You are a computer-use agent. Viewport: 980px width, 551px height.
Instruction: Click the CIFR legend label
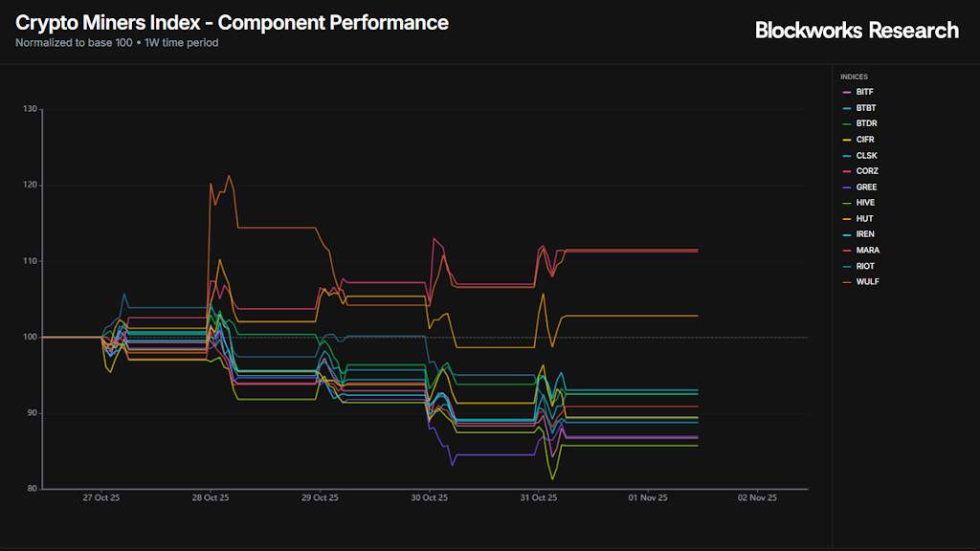click(x=865, y=140)
